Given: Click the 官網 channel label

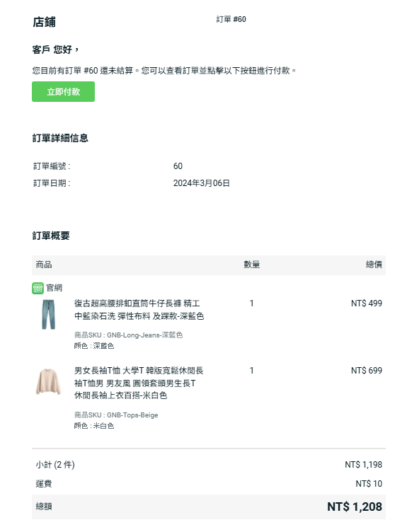Looking at the screenshot, I should (54, 288).
